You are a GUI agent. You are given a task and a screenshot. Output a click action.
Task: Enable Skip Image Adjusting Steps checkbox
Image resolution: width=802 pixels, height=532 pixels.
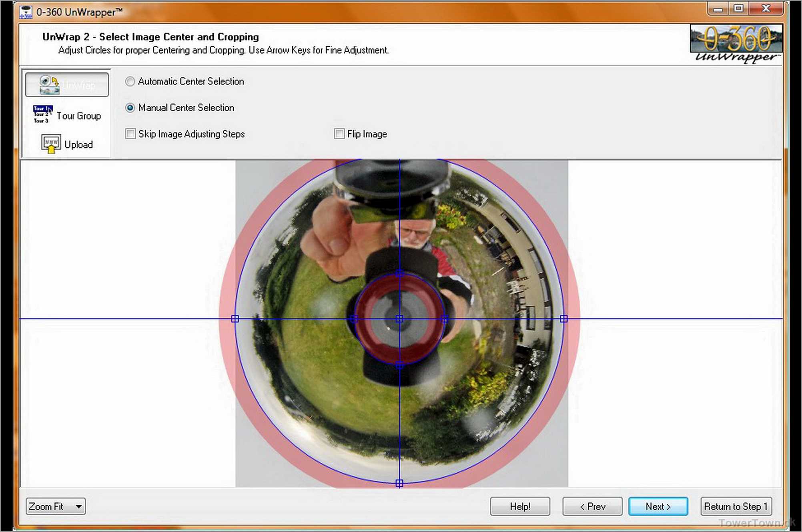130,134
